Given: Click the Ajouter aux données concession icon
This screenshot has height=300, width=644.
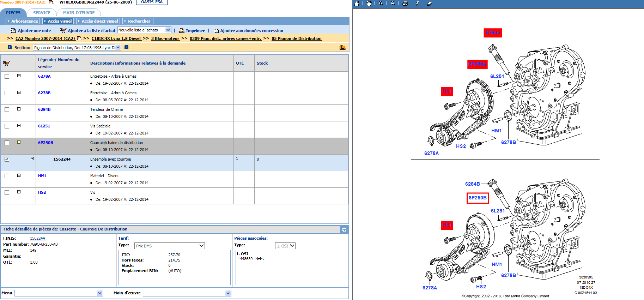Looking at the screenshot, I should [216, 31].
